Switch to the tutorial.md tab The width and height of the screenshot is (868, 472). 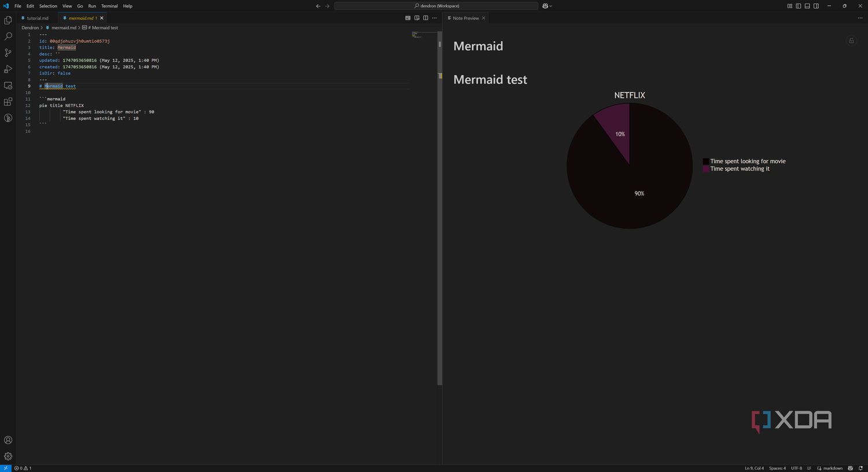[37, 18]
